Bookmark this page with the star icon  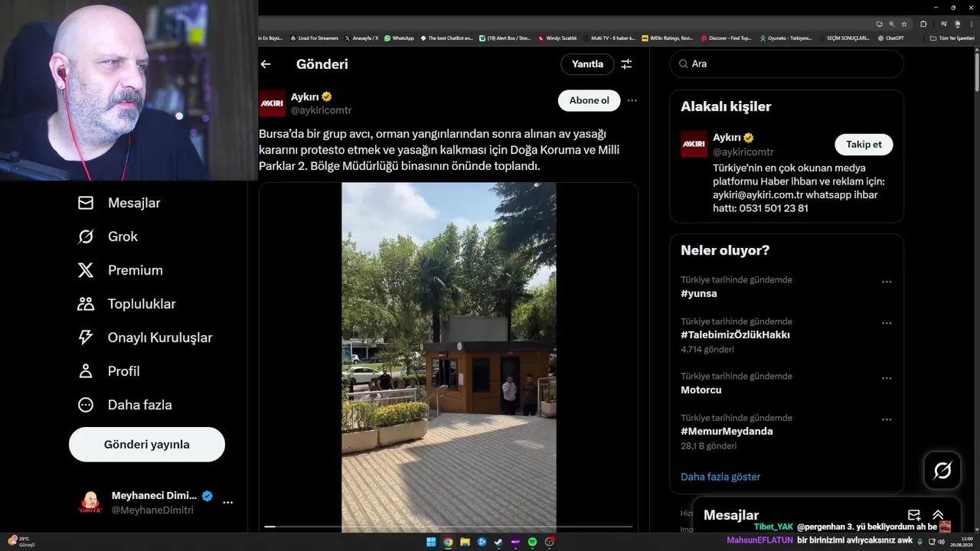[x=904, y=24]
